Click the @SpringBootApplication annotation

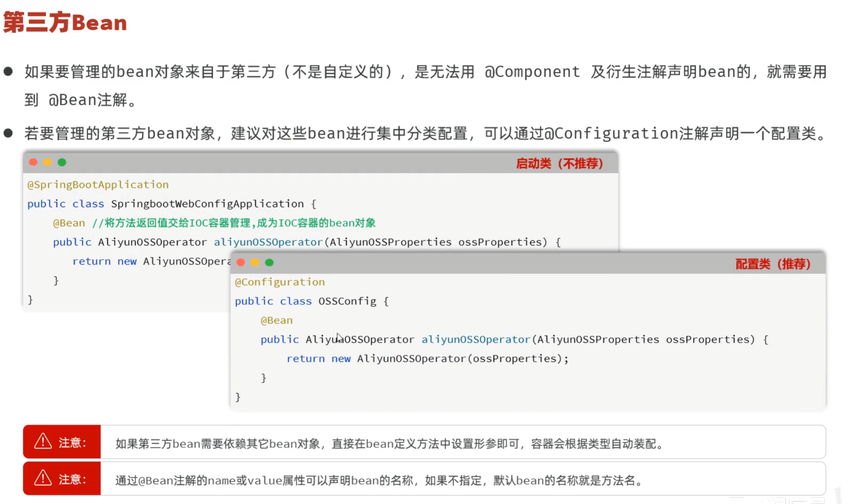point(98,185)
